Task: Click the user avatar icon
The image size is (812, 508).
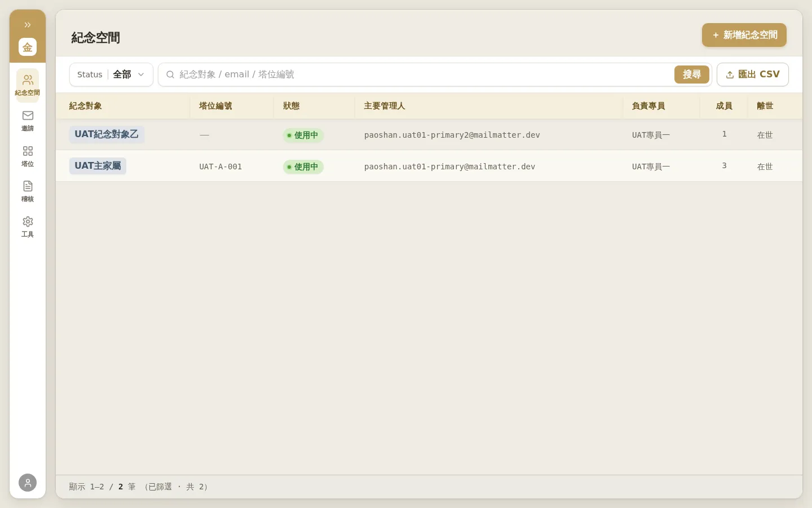Action: (28, 483)
